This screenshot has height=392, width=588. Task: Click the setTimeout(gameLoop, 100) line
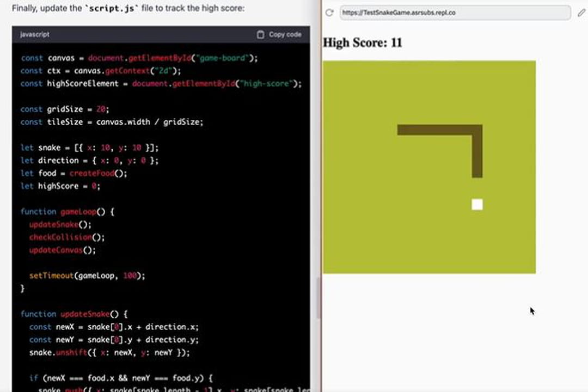click(x=87, y=276)
